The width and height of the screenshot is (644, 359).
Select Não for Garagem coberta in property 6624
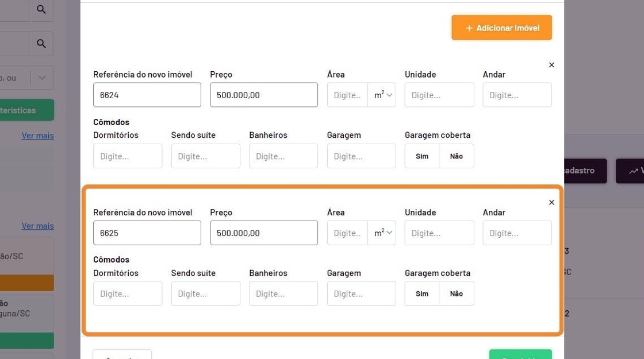click(457, 156)
